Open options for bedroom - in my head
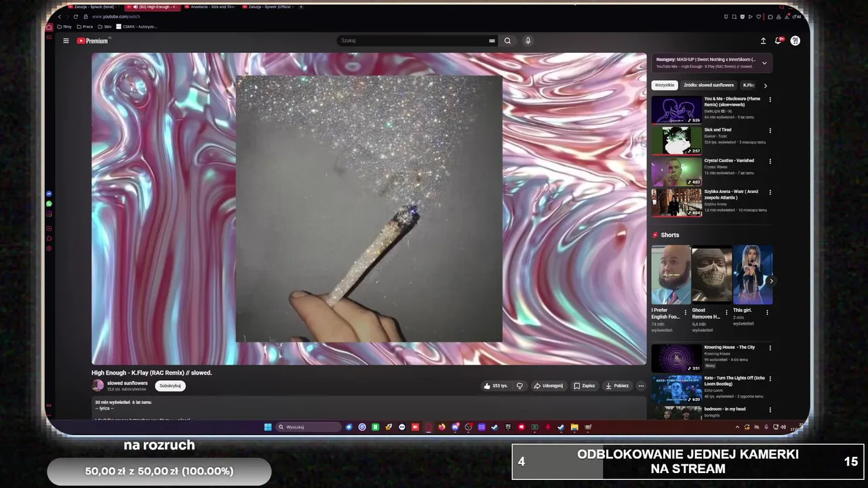 coord(770,409)
